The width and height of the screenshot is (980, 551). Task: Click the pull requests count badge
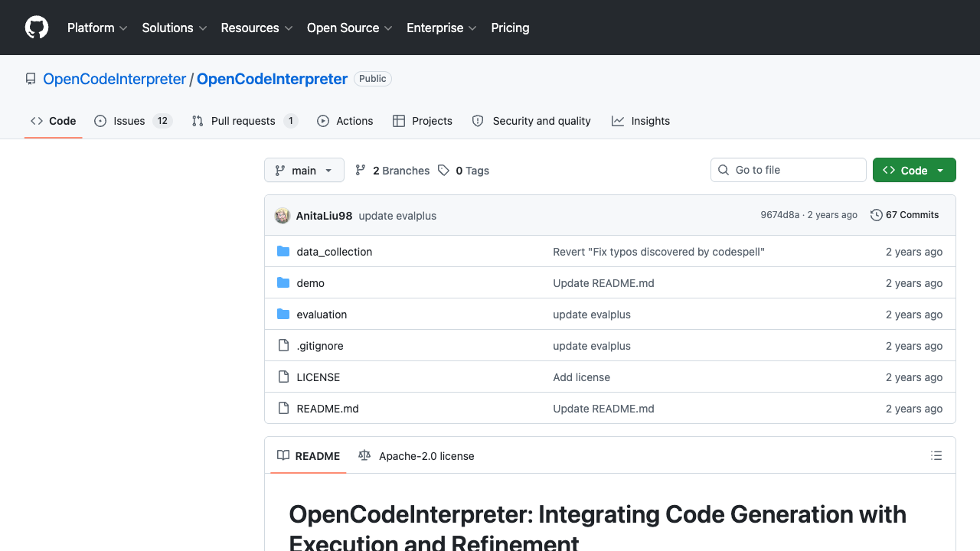click(290, 121)
